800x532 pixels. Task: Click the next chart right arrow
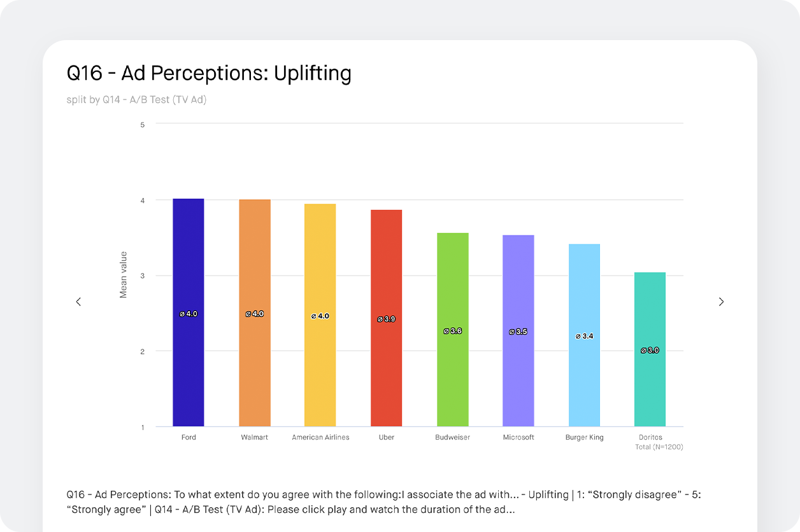tap(721, 302)
